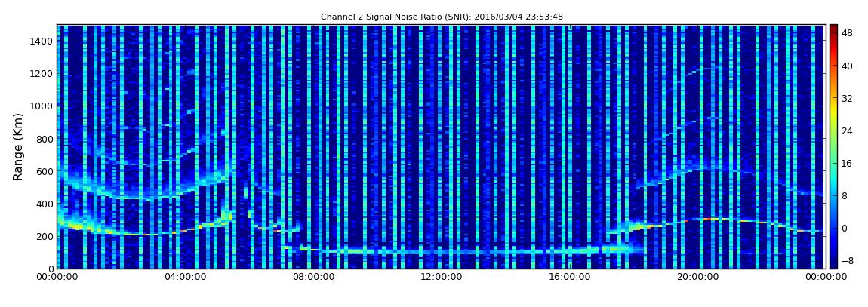
Task: Click the colorbar -8 value label
Action: pos(847,260)
